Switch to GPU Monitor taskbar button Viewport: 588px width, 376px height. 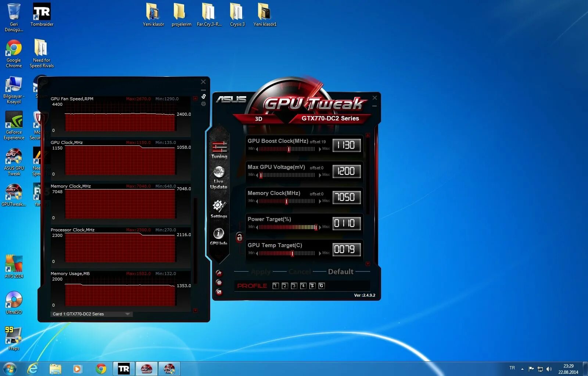pyautogui.click(x=147, y=369)
